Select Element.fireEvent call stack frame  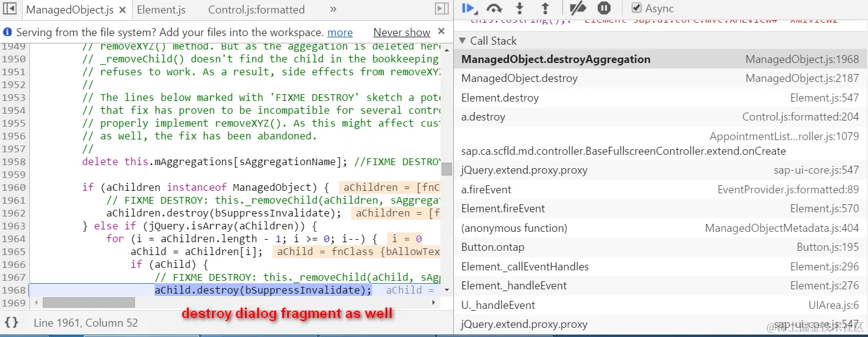click(660, 209)
